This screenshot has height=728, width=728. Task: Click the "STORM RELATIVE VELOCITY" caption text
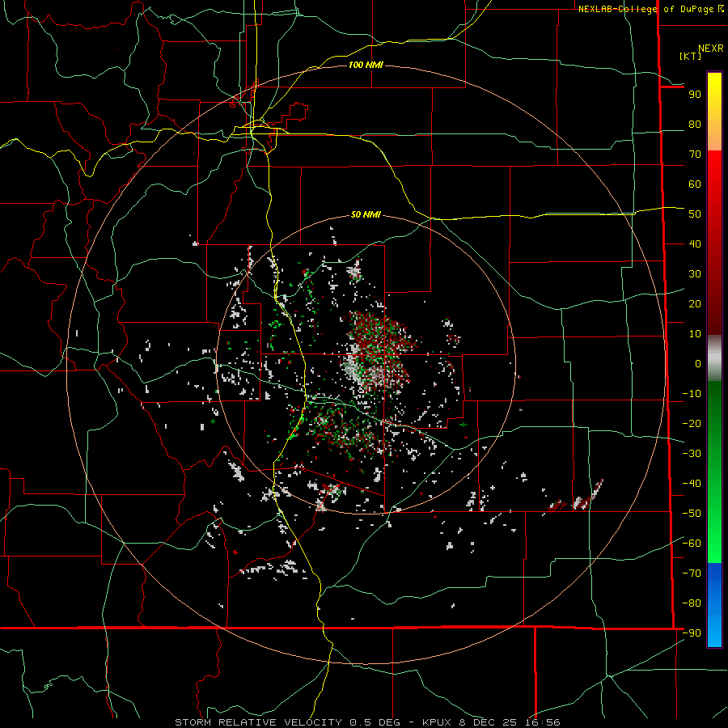[258, 722]
